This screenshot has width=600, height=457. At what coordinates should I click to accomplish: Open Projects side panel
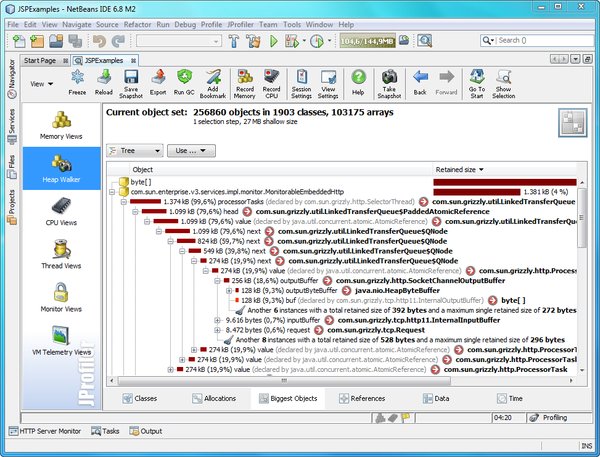click(12, 207)
